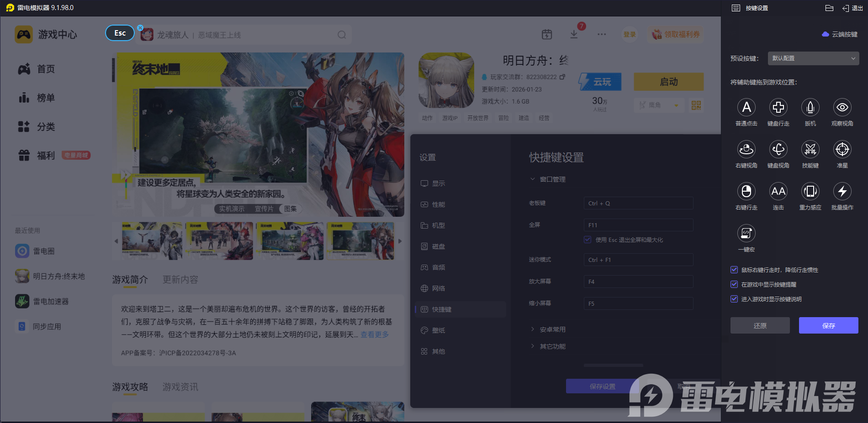Uncheck 使用 Esc 退出全屏和最大化
The width and height of the screenshot is (868, 423).
pos(587,240)
